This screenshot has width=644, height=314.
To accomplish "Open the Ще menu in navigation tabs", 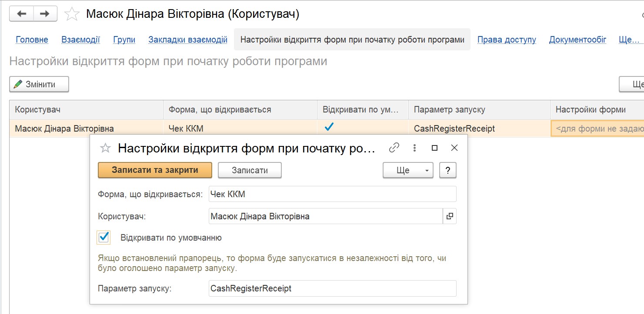I will (629, 40).
